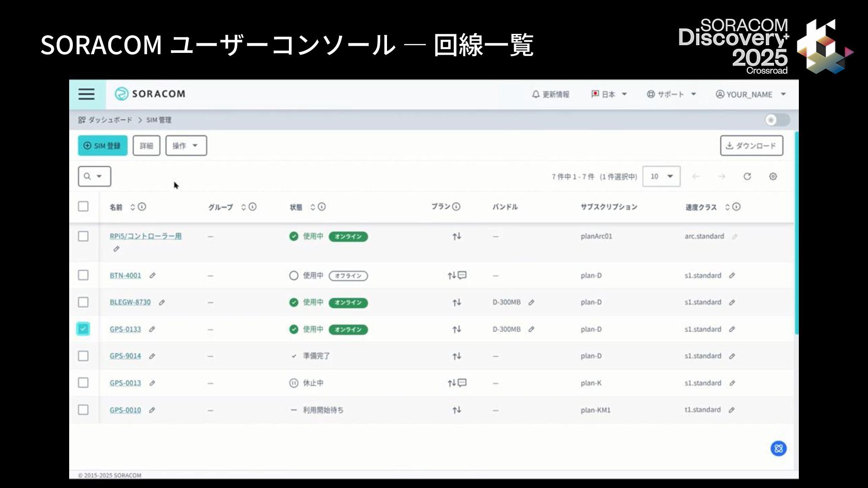Edit name of RPi5/コントローラー用 SIM
This screenshot has height=488, width=868.
point(116,249)
